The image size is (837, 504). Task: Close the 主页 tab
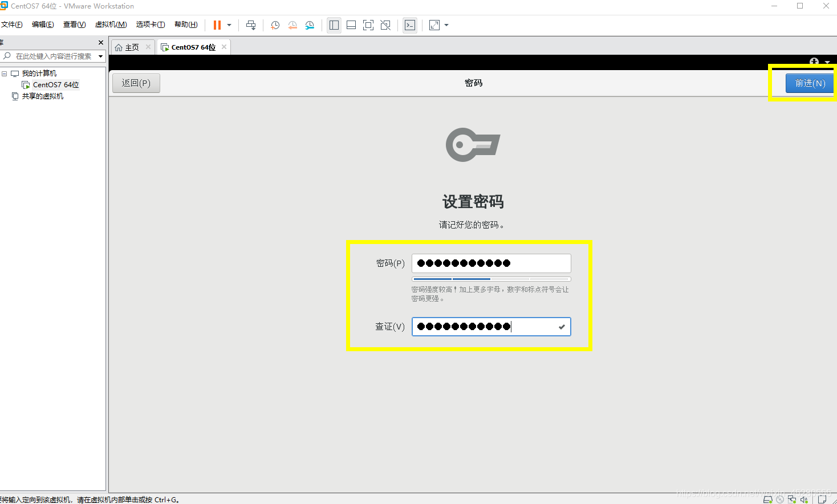pos(148,47)
